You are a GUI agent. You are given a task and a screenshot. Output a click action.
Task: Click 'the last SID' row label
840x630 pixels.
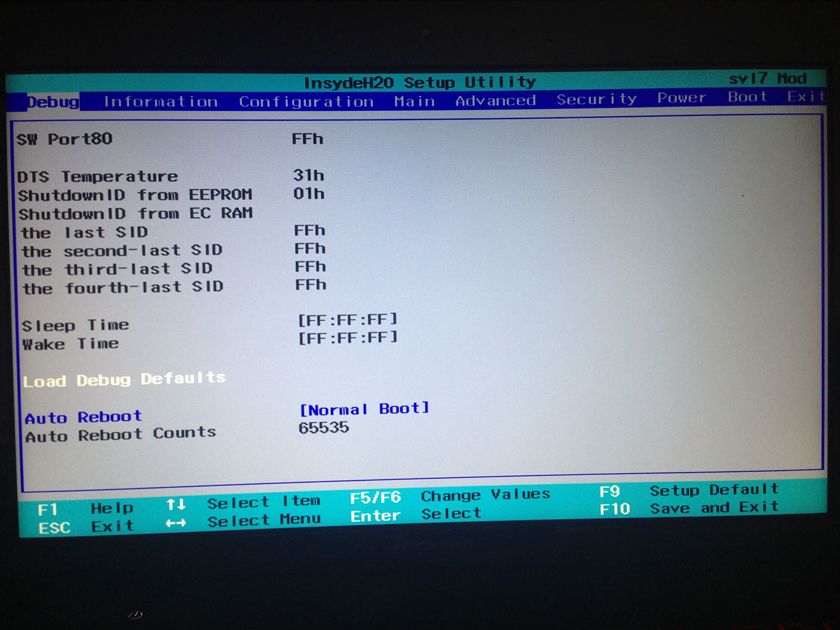coord(85,232)
